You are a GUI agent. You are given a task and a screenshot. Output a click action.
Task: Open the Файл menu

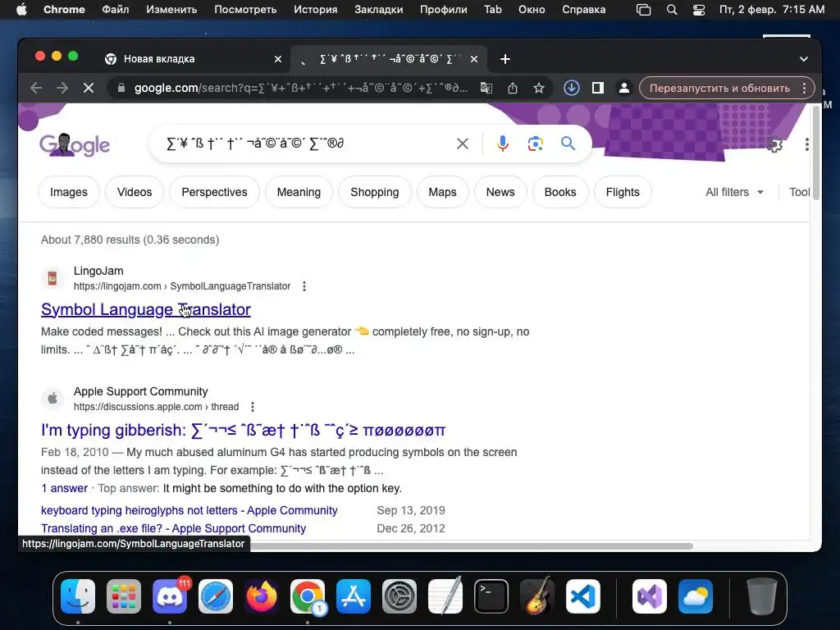click(x=115, y=10)
